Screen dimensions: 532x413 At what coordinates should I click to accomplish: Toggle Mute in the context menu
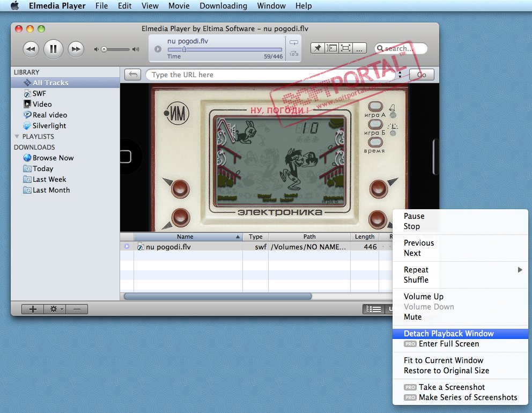pyautogui.click(x=461, y=317)
